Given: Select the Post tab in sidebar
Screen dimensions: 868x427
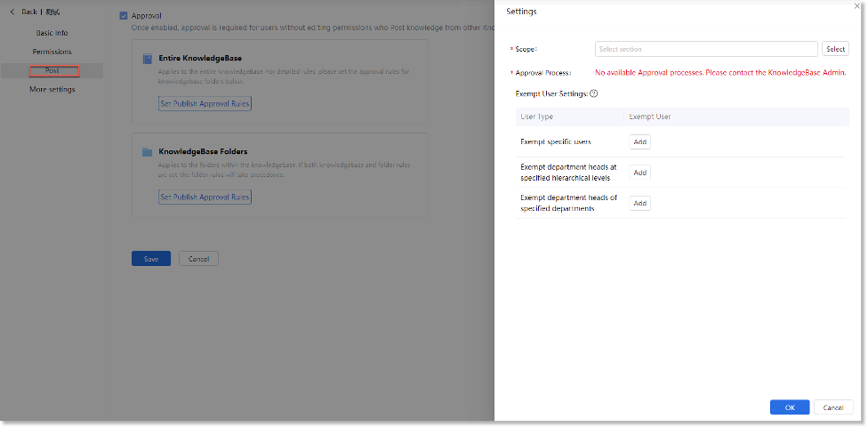Looking at the screenshot, I should 52,70.
